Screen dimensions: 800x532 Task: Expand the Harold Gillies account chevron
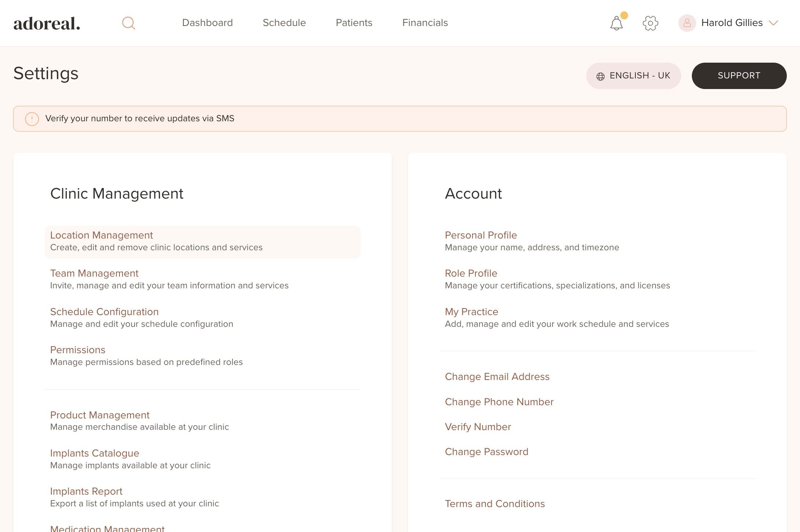point(774,23)
